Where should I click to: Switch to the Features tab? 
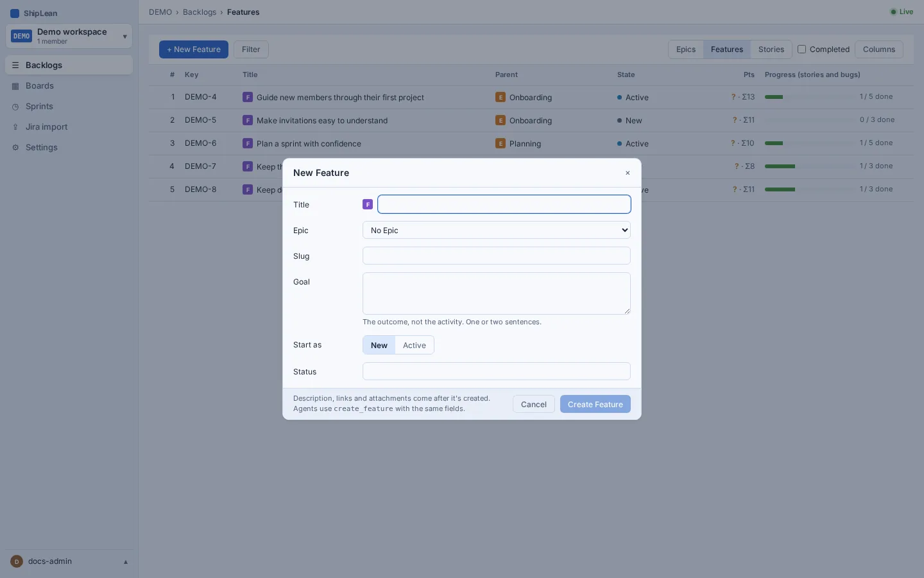coord(727,49)
